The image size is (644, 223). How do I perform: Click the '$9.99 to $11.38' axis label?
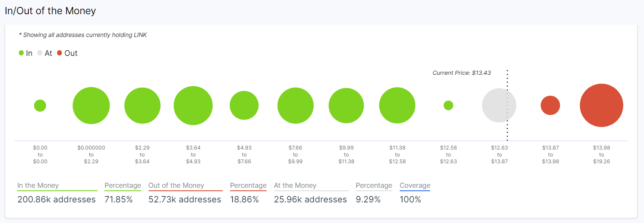pos(346,155)
